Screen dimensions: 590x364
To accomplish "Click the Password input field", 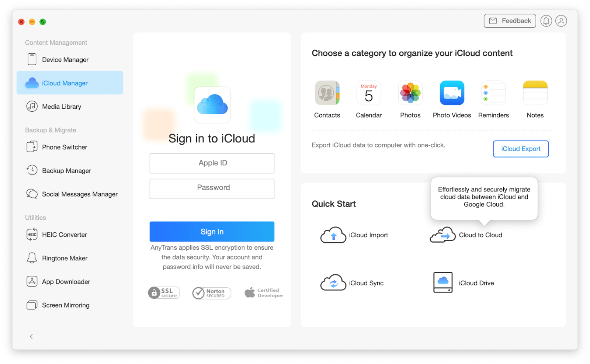I will coord(212,189).
